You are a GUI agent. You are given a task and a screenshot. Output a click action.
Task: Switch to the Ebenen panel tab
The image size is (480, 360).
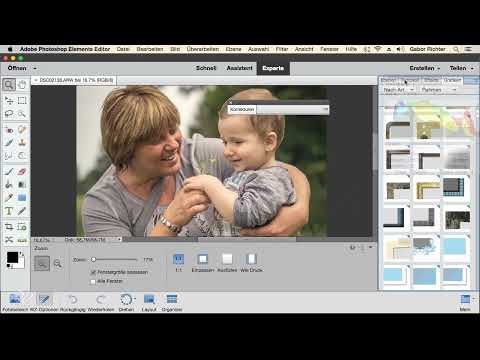(x=388, y=80)
